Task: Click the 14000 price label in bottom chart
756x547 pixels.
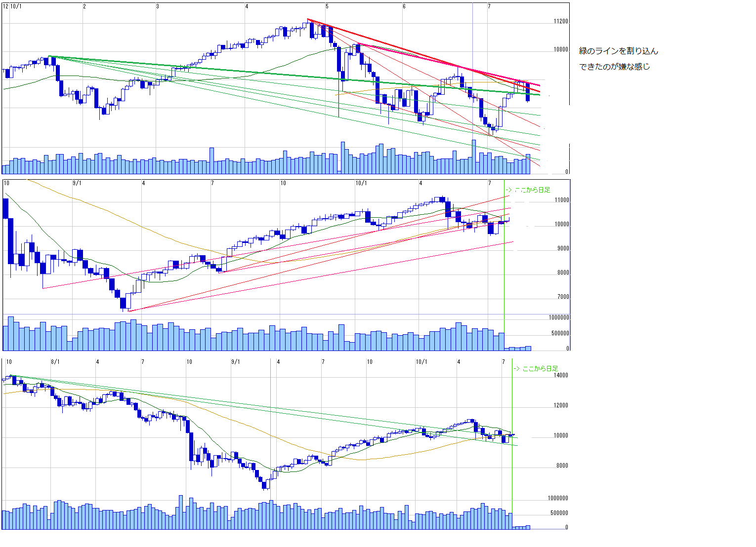Action: click(x=560, y=375)
